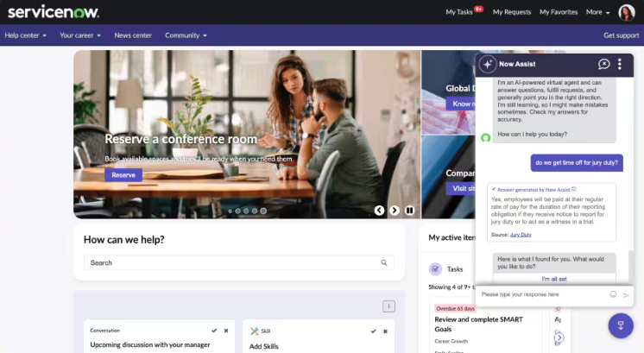Click Get support link
This screenshot has height=353, width=644.
point(621,35)
